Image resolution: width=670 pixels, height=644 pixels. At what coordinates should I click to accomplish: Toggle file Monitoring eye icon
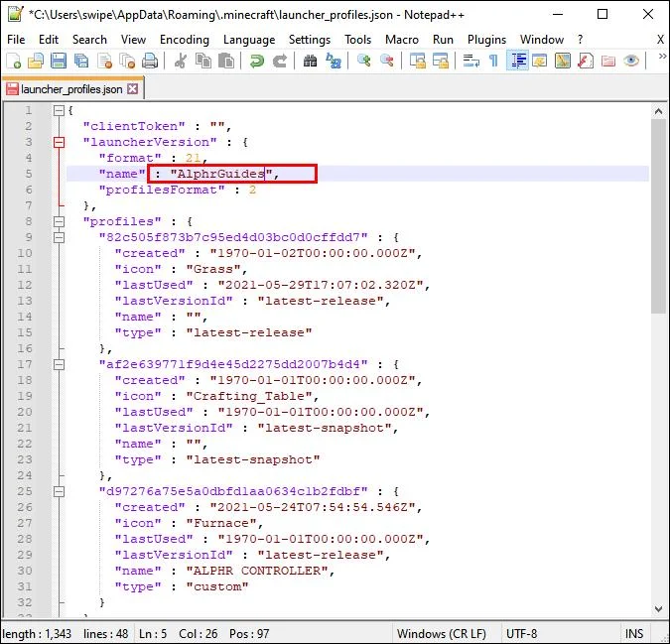pos(631,61)
